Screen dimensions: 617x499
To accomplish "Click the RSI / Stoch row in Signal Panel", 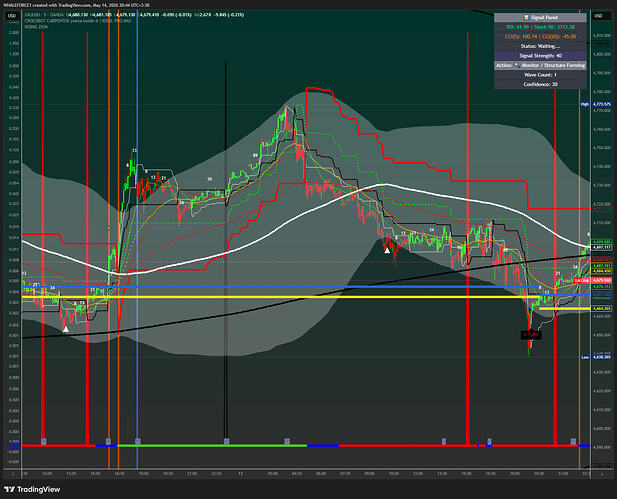I will tap(540, 27).
